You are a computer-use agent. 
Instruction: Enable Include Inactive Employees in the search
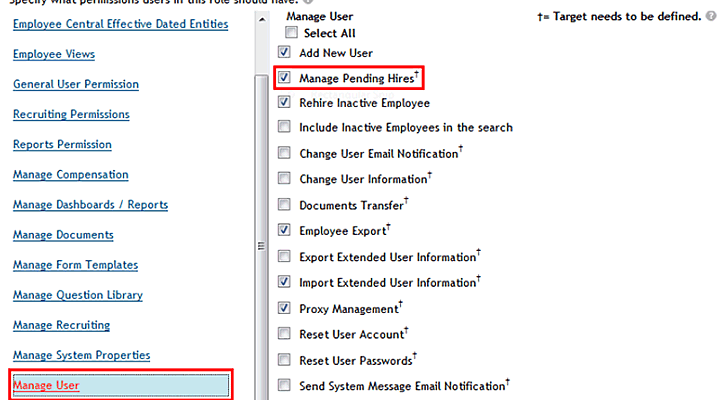(x=285, y=128)
